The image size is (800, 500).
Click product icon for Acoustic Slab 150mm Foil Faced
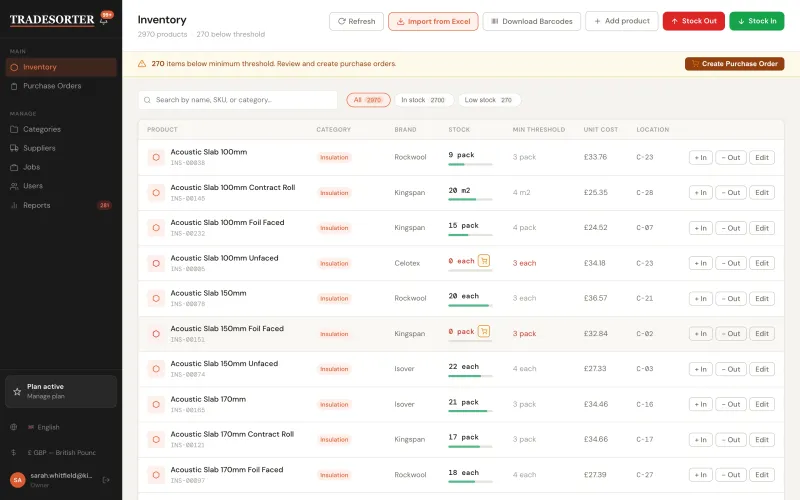[x=156, y=334]
